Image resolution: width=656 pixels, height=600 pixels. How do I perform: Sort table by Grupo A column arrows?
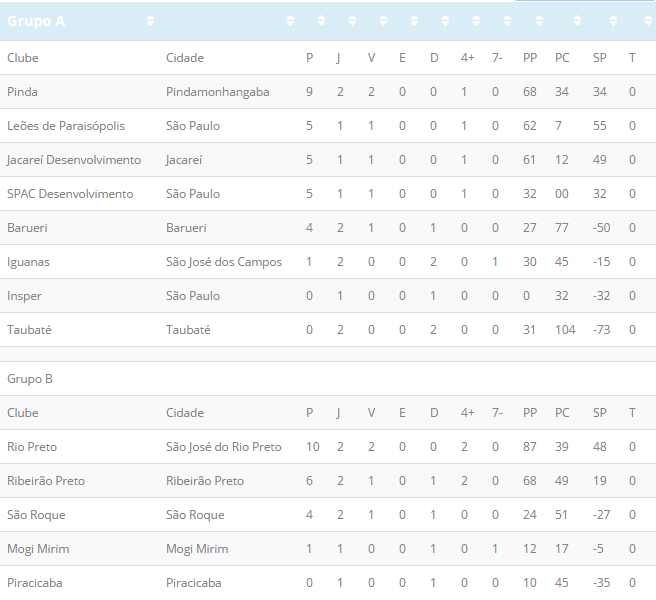pos(150,21)
